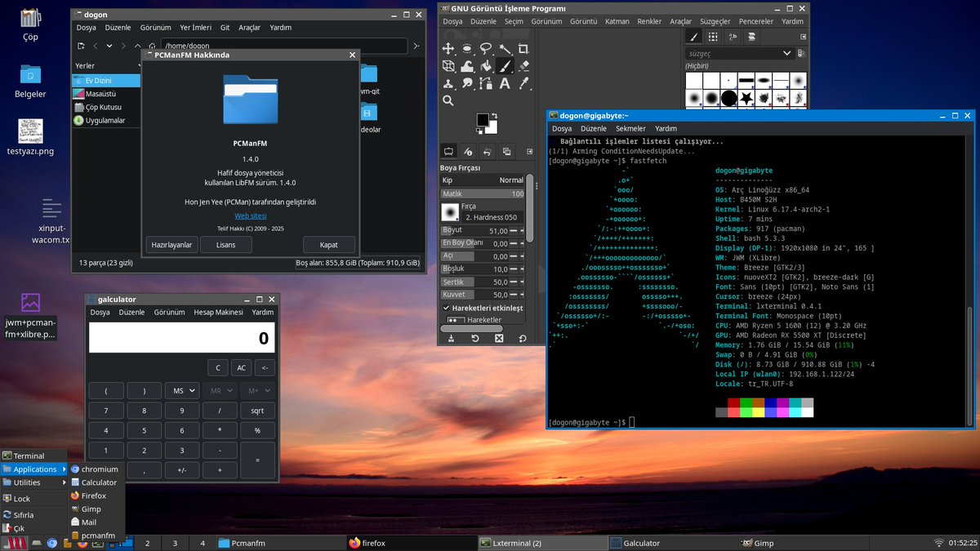Image resolution: width=980 pixels, height=551 pixels.
Task: Reset tool options to default values
Action: tap(523, 338)
